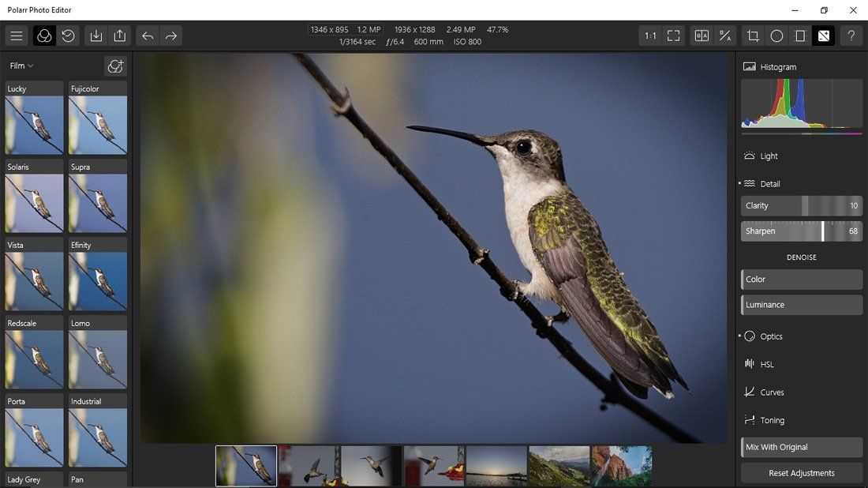Toggle the filters panel icon
Viewport: 868px width, 488px height.
(44, 36)
